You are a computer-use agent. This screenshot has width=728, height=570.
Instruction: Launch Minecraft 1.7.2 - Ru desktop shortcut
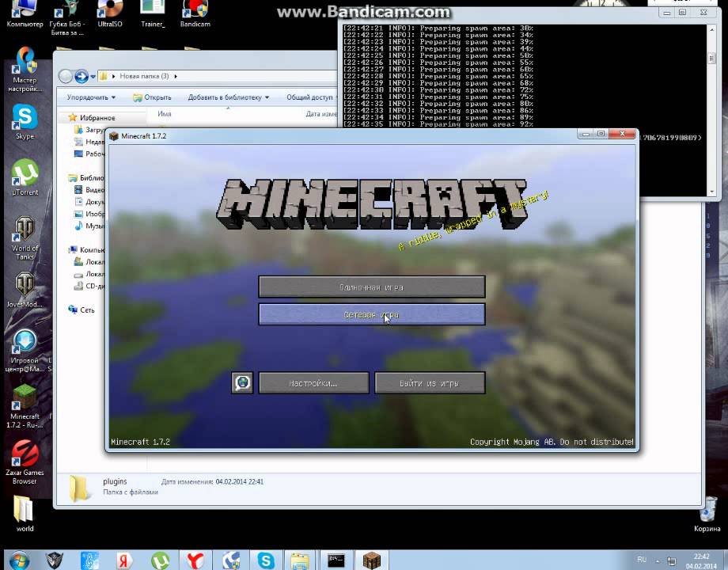tap(25, 406)
